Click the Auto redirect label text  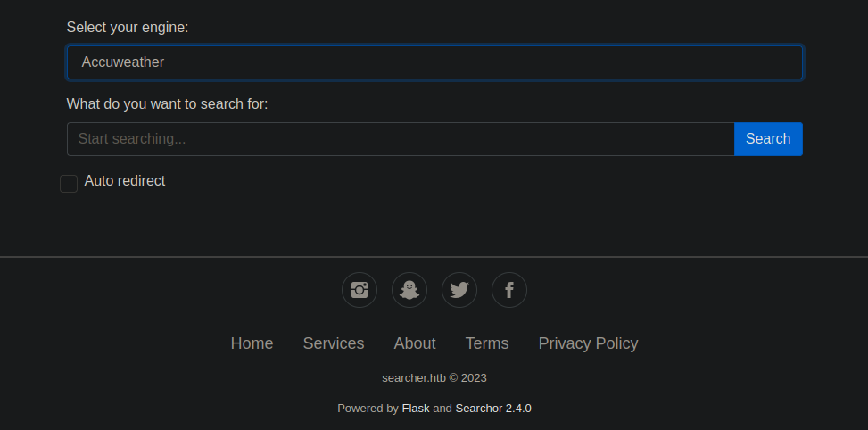point(125,181)
